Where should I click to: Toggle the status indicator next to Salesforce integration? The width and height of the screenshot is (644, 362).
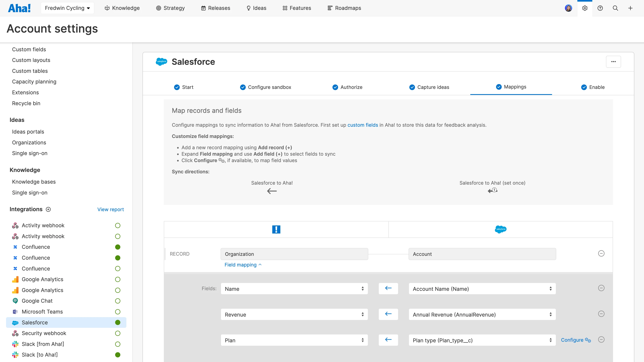[x=118, y=323]
